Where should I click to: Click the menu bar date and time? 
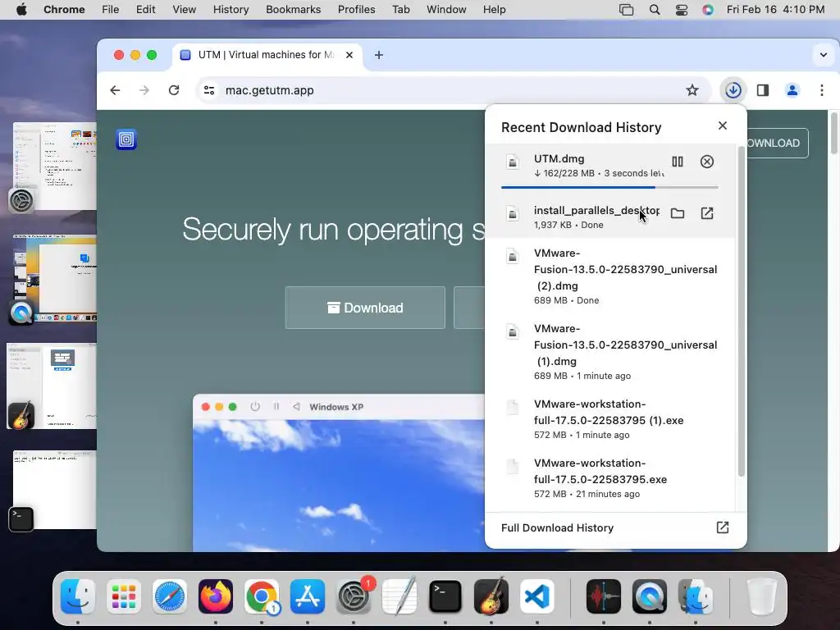coord(775,10)
